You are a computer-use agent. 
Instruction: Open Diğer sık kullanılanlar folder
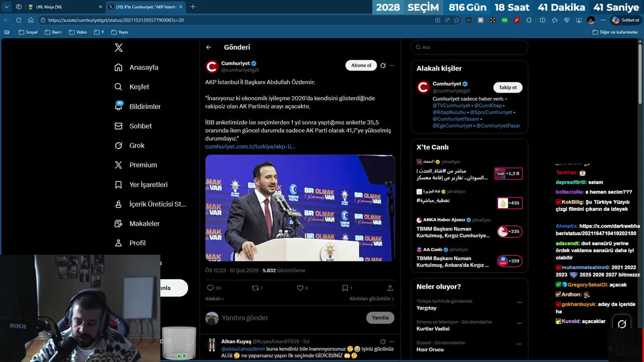pos(615,32)
